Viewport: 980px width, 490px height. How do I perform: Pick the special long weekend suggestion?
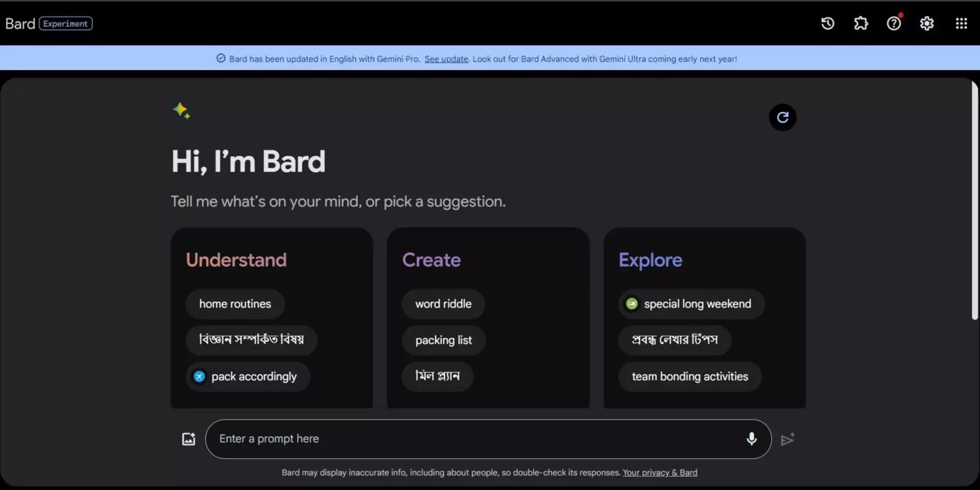click(691, 304)
